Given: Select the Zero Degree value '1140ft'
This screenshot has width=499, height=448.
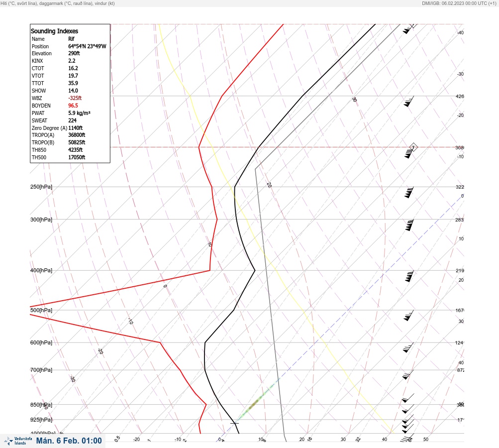Looking at the screenshot, I should tap(76, 128).
